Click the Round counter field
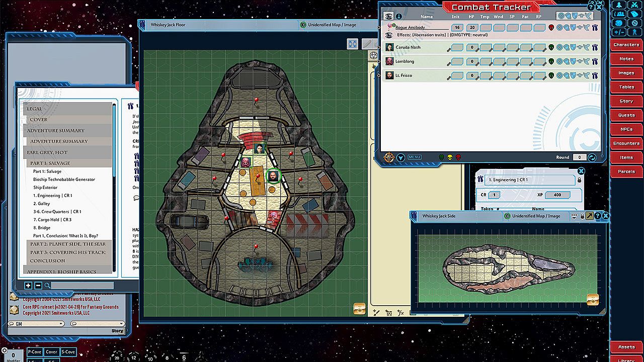Viewport: 644px width, 362px height. pyautogui.click(x=579, y=157)
